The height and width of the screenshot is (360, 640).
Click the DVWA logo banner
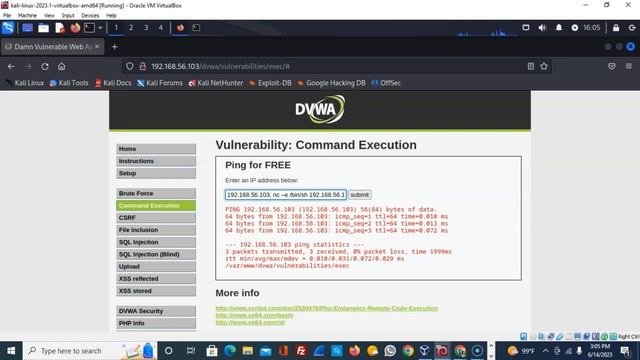pos(320,109)
